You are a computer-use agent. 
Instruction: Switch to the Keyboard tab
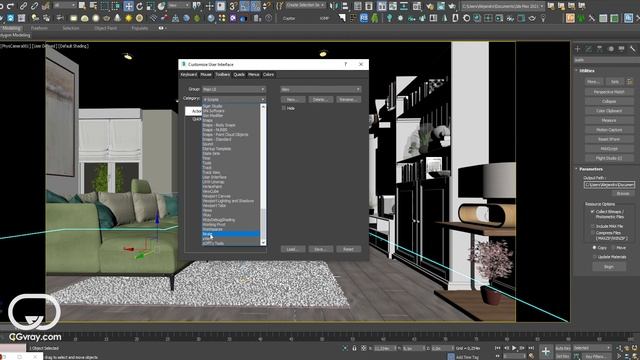click(189, 75)
